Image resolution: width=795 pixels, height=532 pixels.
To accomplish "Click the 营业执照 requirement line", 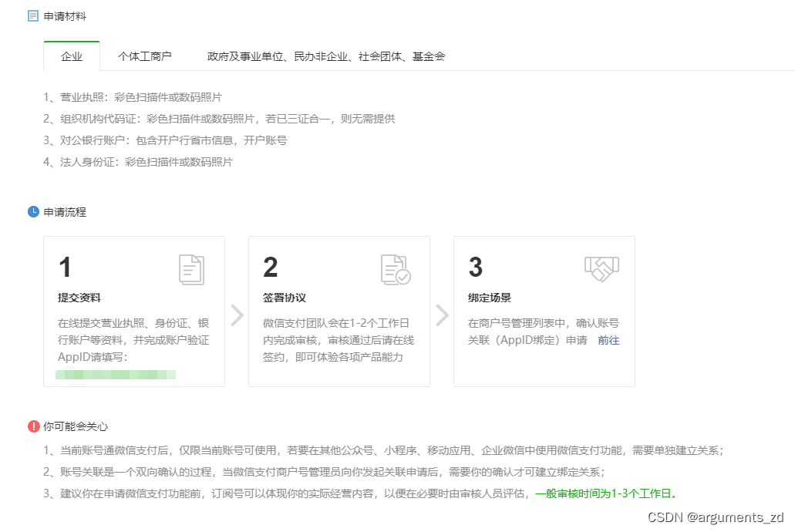I will [133, 97].
